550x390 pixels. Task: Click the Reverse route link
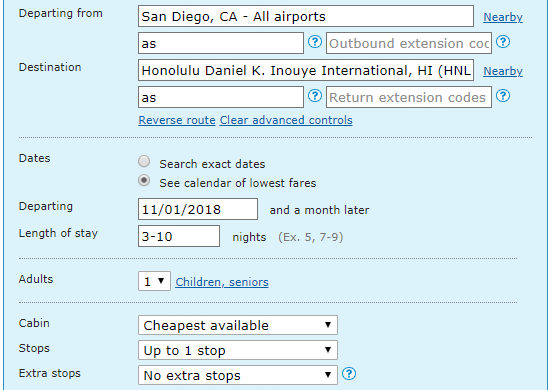[x=177, y=120]
